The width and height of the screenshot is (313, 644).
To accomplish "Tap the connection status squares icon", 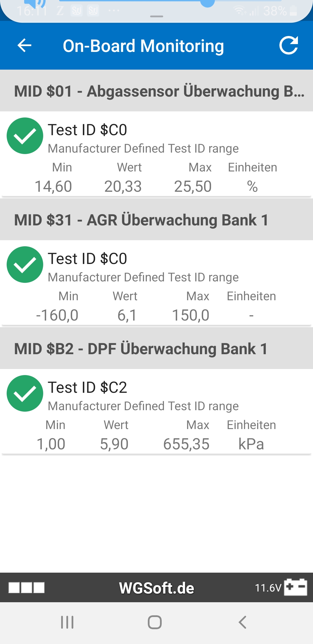I will [26, 588].
